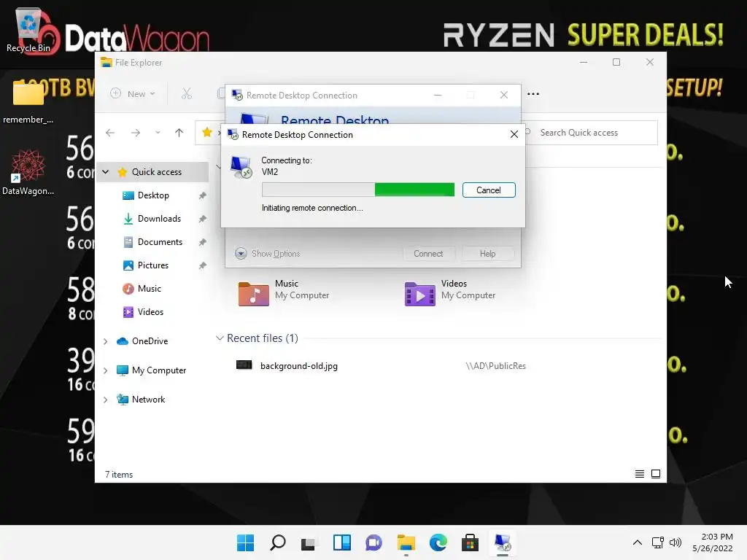
Task: Collapse the Recent files section
Action: click(x=220, y=338)
